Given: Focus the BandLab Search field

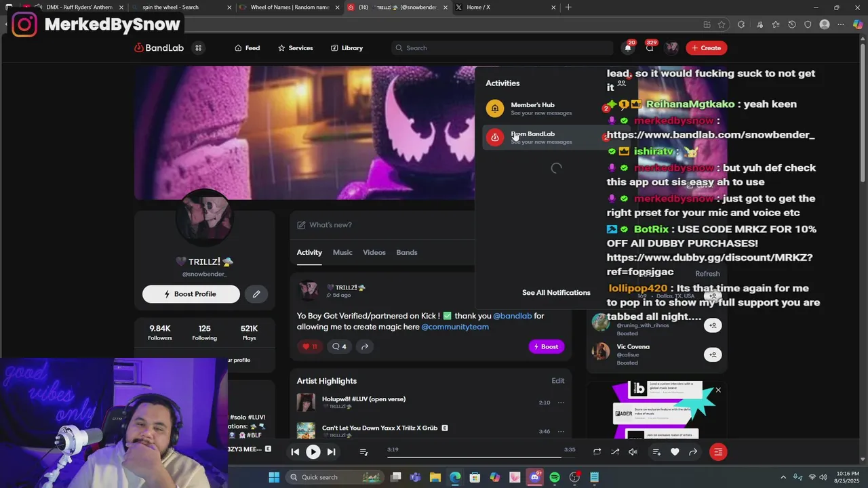Looking at the screenshot, I should (x=502, y=48).
